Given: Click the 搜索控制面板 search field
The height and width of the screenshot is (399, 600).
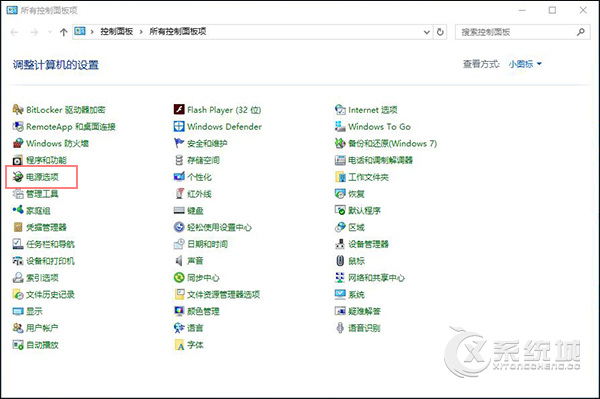Looking at the screenshot, I should click(522, 32).
